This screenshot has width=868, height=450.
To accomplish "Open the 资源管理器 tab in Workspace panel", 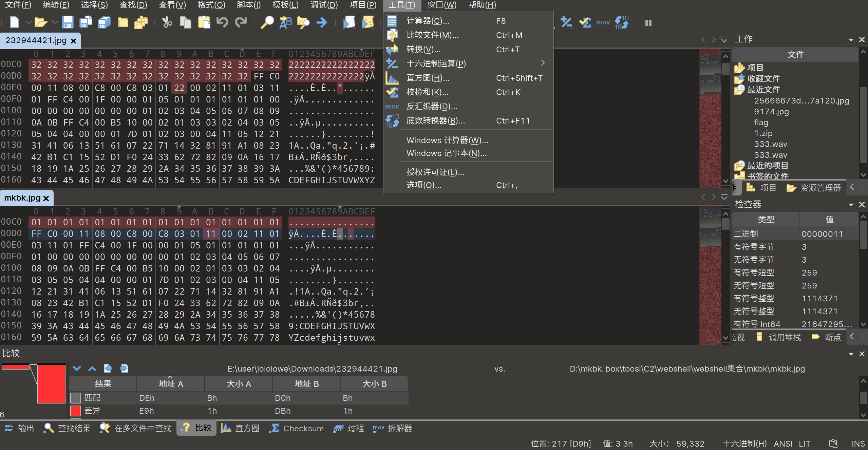I will [814, 188].
